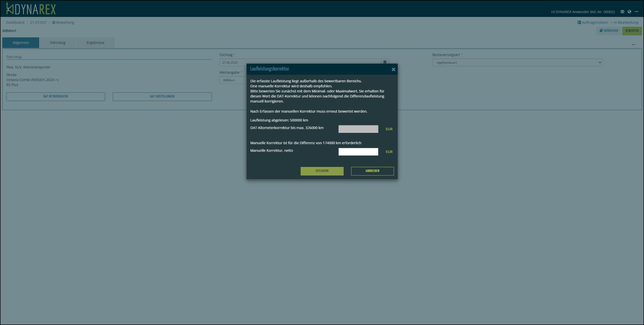The image size is (644, 325).
Task: Open the three-dots menu in top header
Action: click(636, 12)
